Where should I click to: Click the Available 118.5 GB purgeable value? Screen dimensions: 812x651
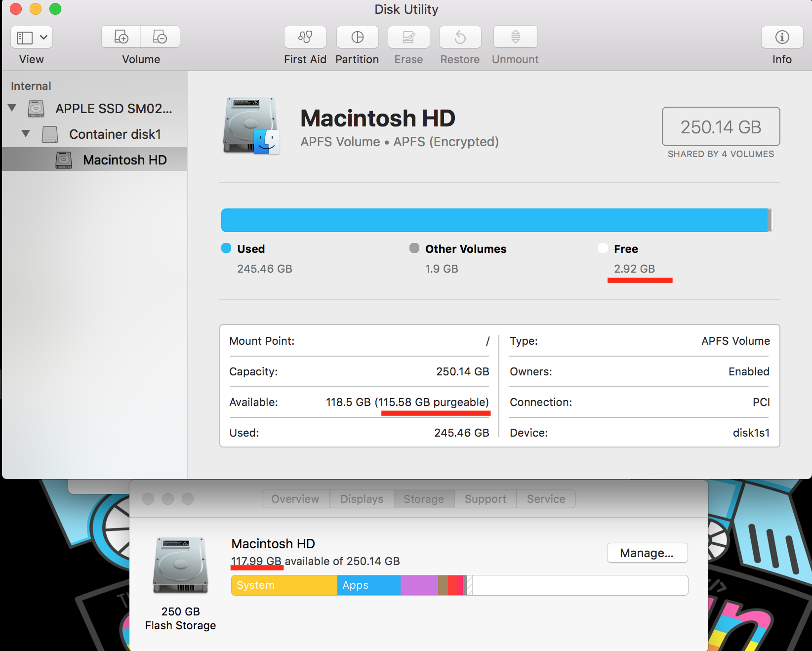(x=407, y=402)
